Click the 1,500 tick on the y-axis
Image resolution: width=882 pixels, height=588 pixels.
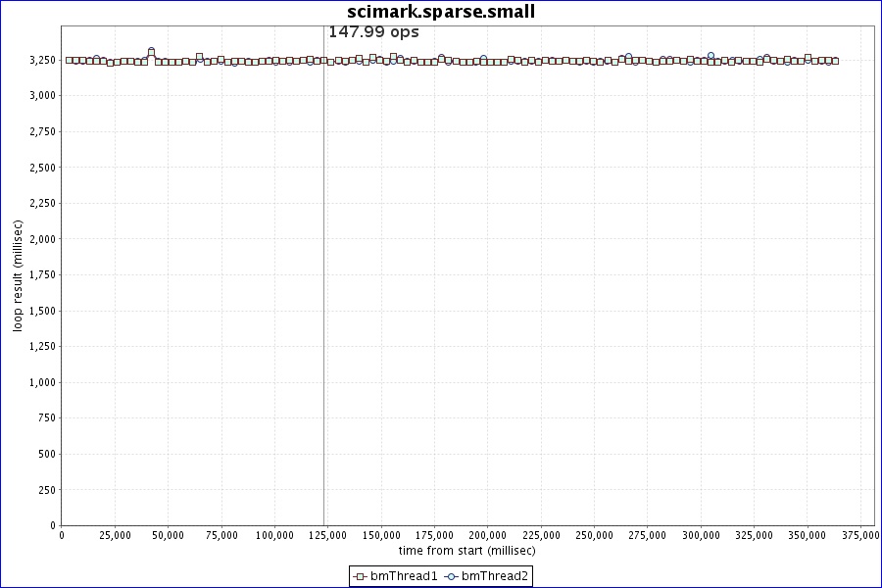pyautogui.click(x=40, y=311)
